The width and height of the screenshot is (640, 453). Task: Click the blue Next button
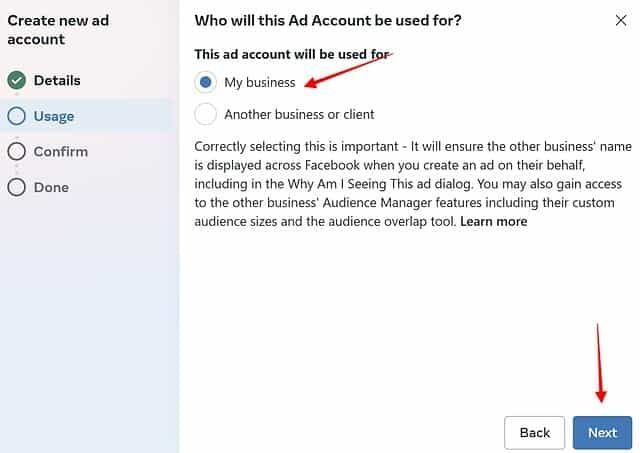click(602, 433)
